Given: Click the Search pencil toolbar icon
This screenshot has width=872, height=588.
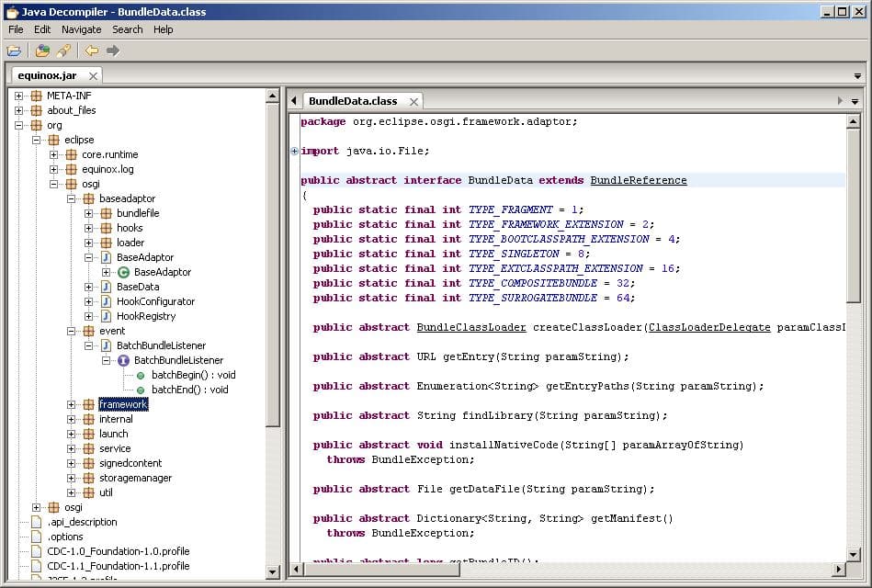Looking at the screenshot, I should pos(63,51).
